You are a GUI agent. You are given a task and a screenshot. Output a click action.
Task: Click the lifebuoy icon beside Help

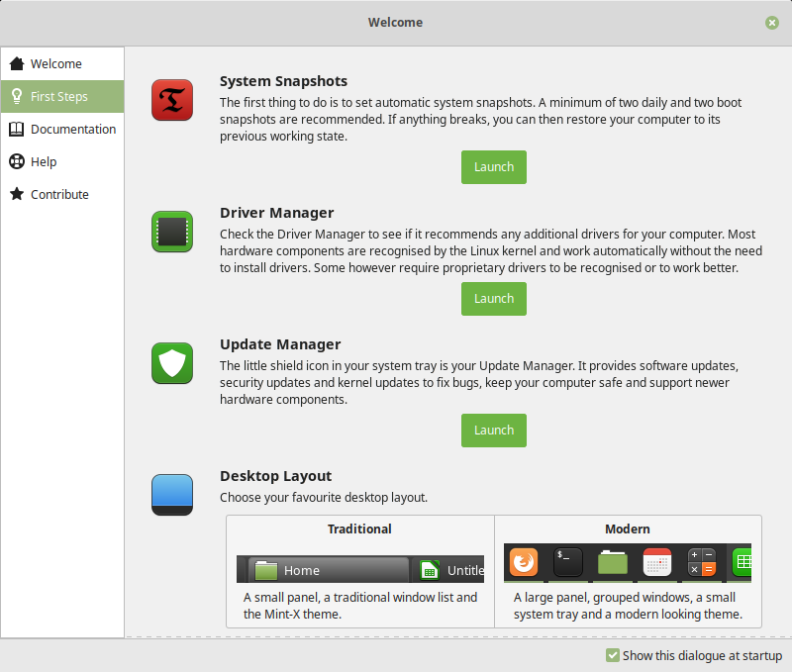pyautogui.click(x=17, y=161)
